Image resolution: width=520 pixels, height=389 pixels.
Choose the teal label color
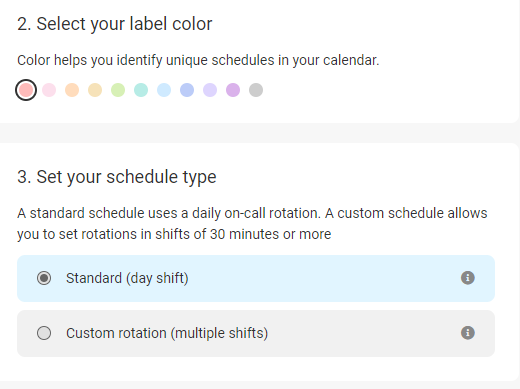coord(141,90)
